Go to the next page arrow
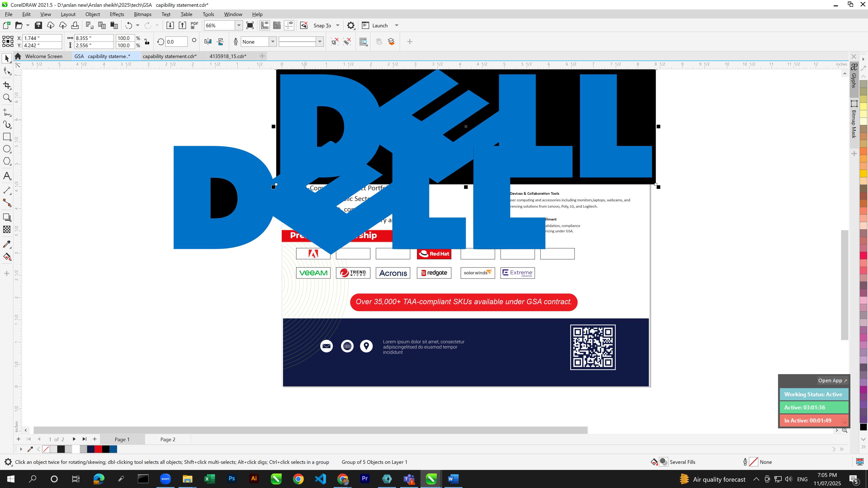The width and height of the screenshot is (868, 488). pos(74,439)
